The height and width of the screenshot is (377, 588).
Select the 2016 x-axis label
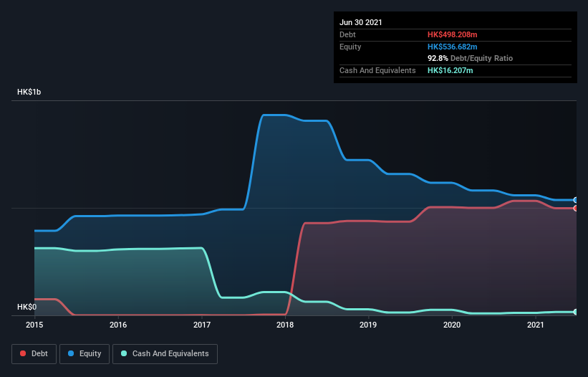[118, 325]
